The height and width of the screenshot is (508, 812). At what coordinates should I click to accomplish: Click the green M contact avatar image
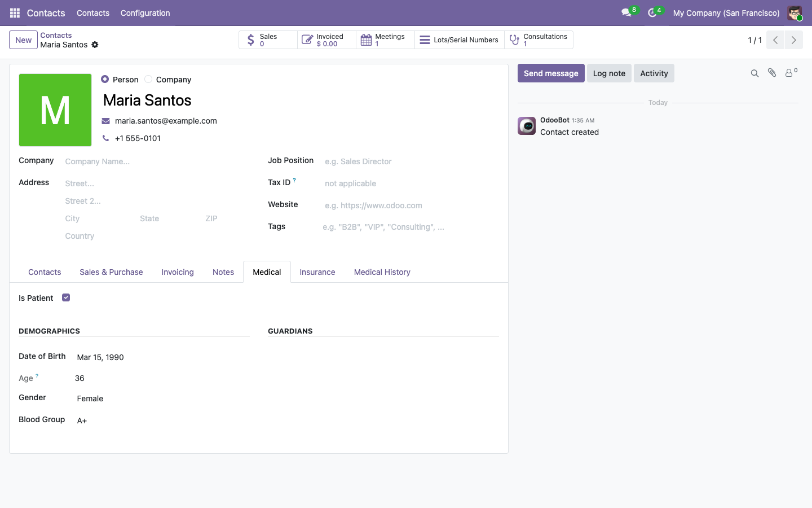[x=55, y=110]
